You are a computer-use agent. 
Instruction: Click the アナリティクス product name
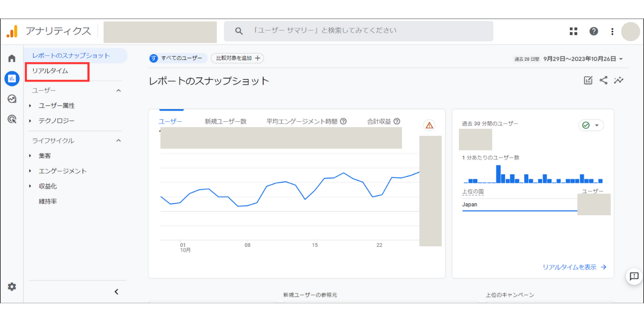(58, 31)
